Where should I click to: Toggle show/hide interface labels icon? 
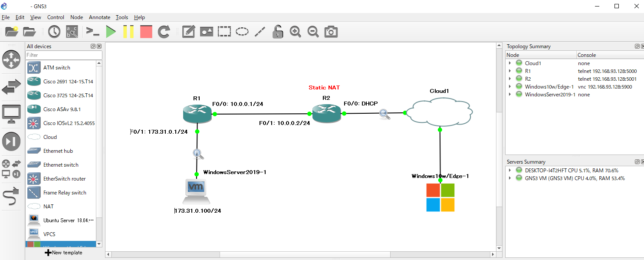(72, 32)
